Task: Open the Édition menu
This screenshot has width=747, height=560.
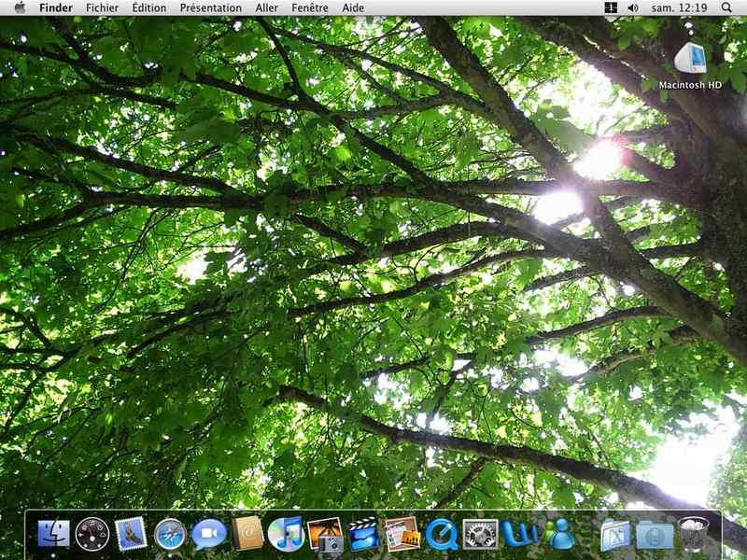Action: pos(149,8)
